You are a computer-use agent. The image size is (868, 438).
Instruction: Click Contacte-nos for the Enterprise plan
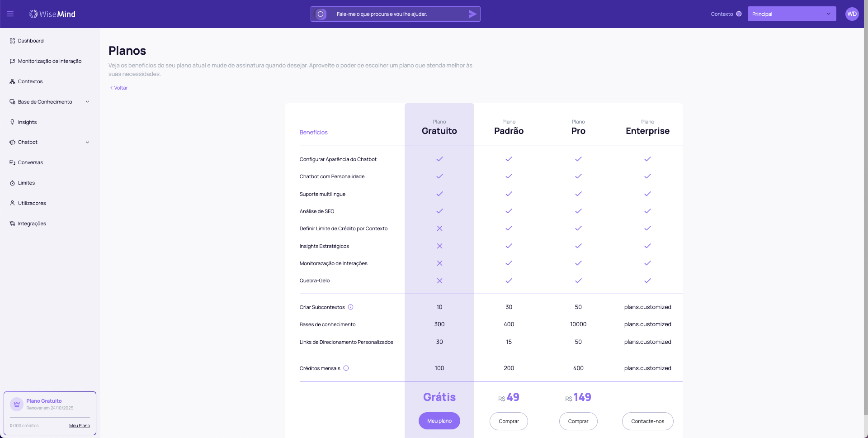pyautogui.click(x=647, y=421)
